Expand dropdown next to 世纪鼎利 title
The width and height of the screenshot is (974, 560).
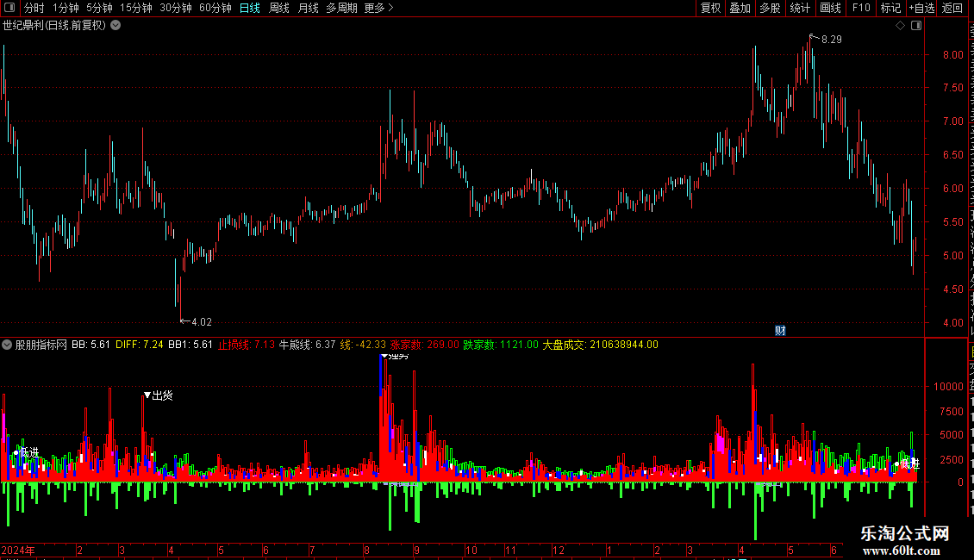(x=116, y=26)
